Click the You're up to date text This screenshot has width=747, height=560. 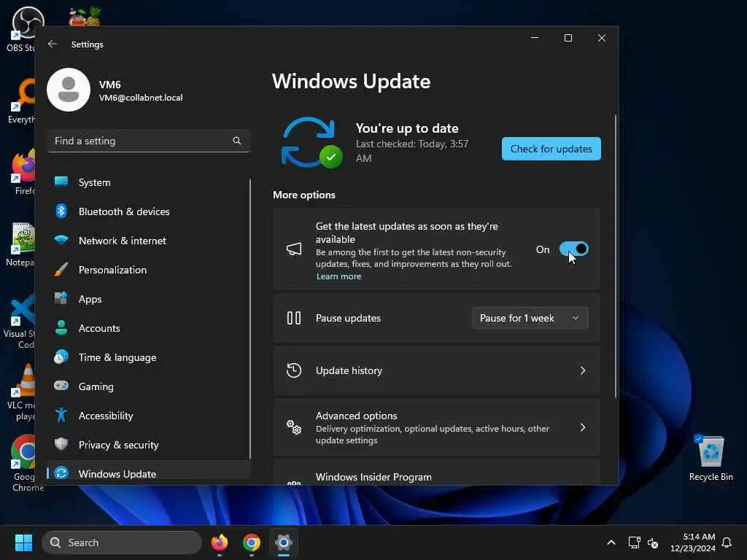pyautogui.click(x=407, y=128)
